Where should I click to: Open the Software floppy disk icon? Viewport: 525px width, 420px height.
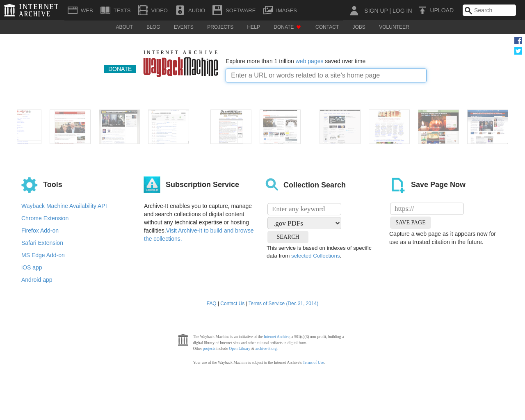(x=217, y=10)
